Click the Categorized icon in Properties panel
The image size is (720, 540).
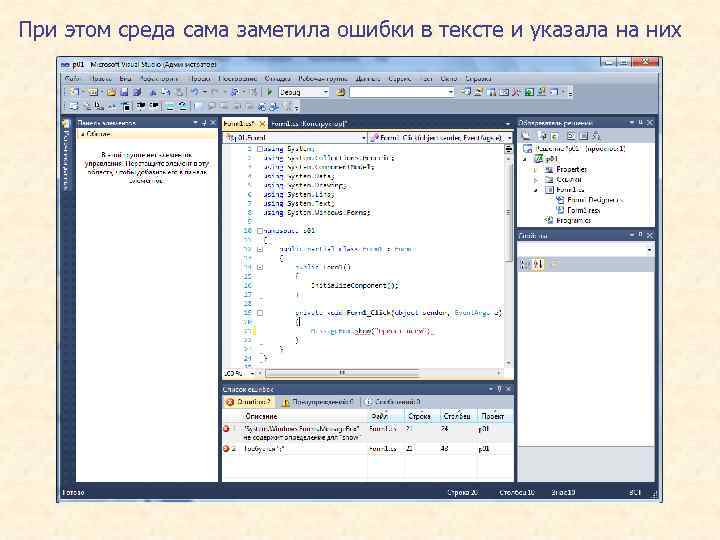[x=525, y=264]
